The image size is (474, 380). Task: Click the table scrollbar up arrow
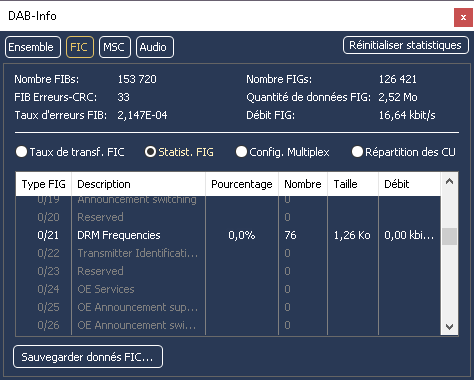449,181
